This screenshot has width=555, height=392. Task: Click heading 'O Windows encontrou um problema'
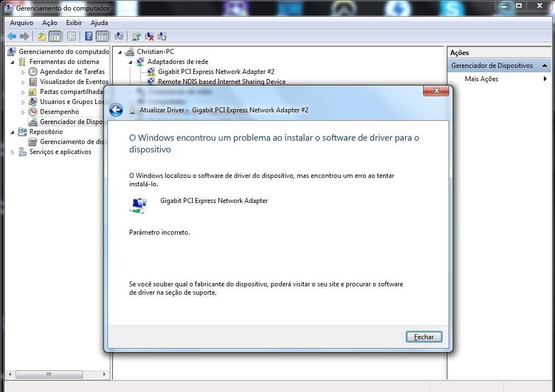[x=274, y=143]
